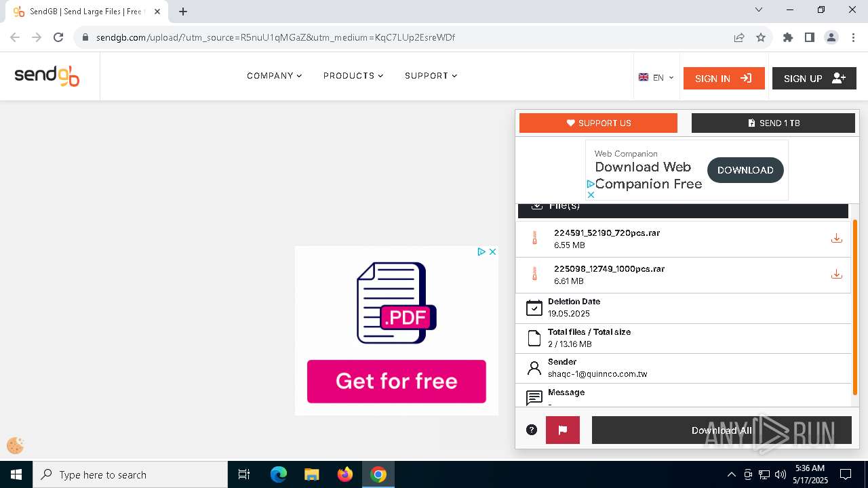The image size is (868, 488).
Task: Click sender email shaqc-1@quinnco.com.tw
Action: 597,374
